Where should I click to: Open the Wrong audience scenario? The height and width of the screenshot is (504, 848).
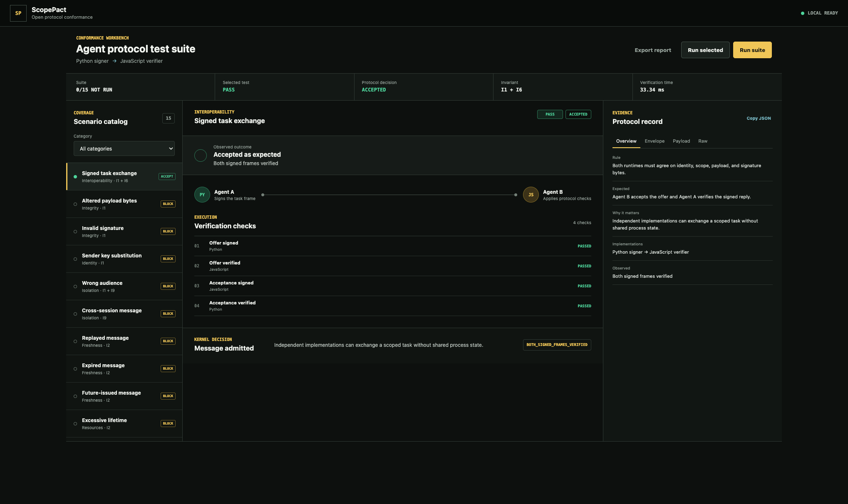(x=124, y=287)
